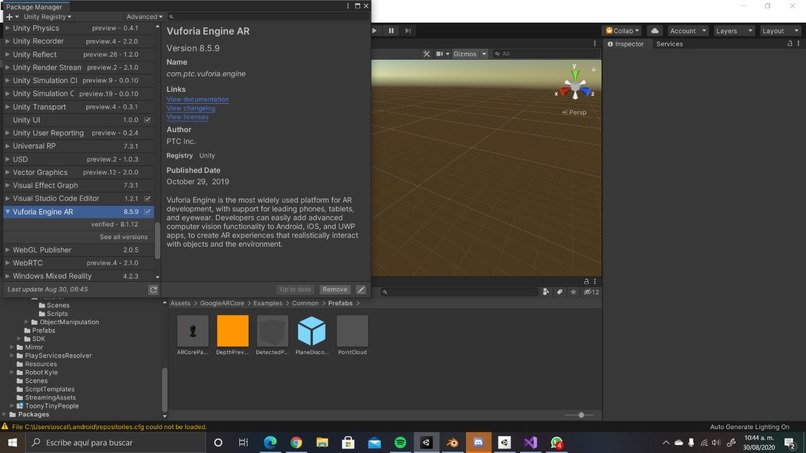
Task: Click the Project panel search field
Action: pyautogui.click(x=459, y=292)
